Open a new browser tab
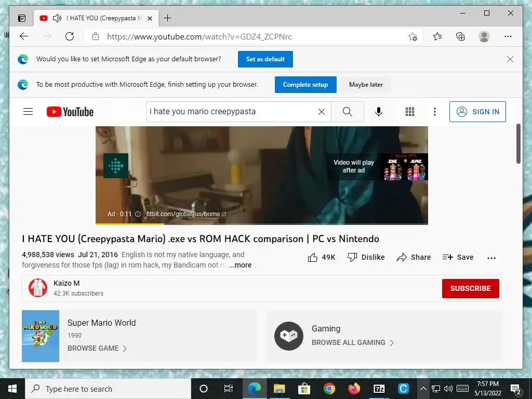532x399 pixels. click(x=167, y=18)
